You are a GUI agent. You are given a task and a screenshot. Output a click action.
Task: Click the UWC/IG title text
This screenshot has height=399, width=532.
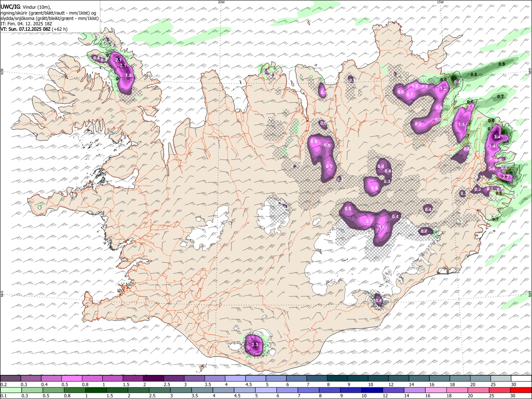(x=10, y=7)
